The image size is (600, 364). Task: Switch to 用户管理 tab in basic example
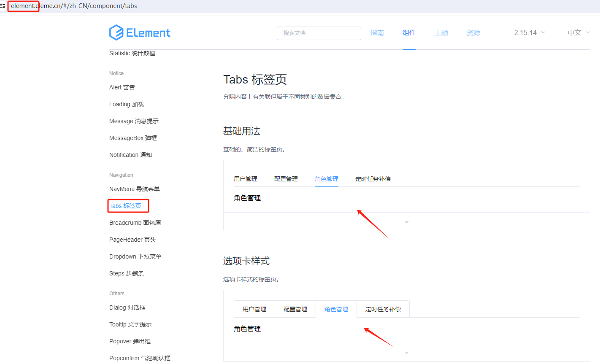(245, 178)
